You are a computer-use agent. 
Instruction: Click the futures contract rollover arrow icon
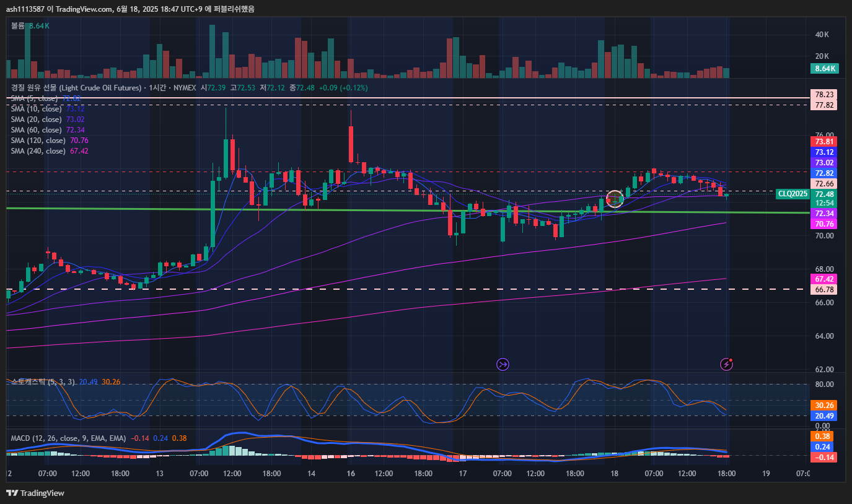[503, 364]
